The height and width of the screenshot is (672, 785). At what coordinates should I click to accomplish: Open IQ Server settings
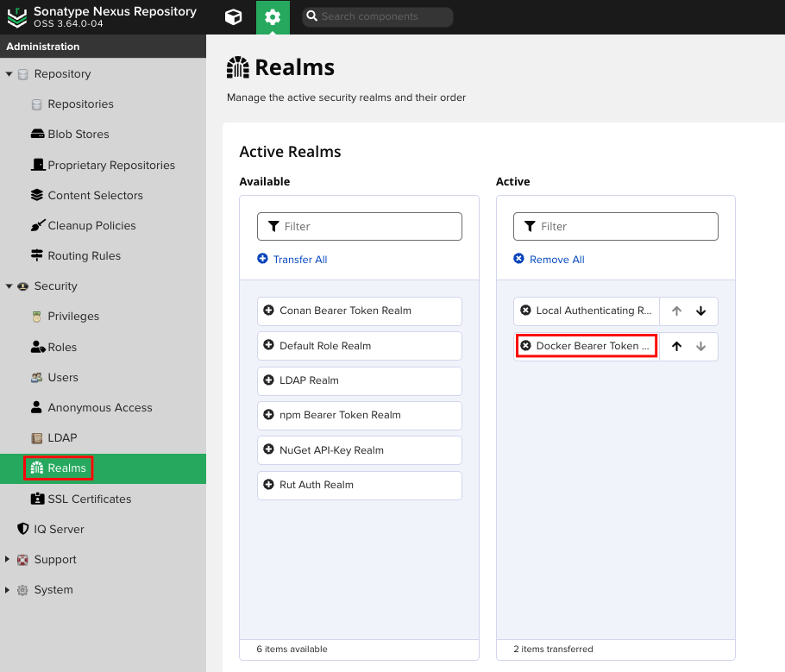59,530
